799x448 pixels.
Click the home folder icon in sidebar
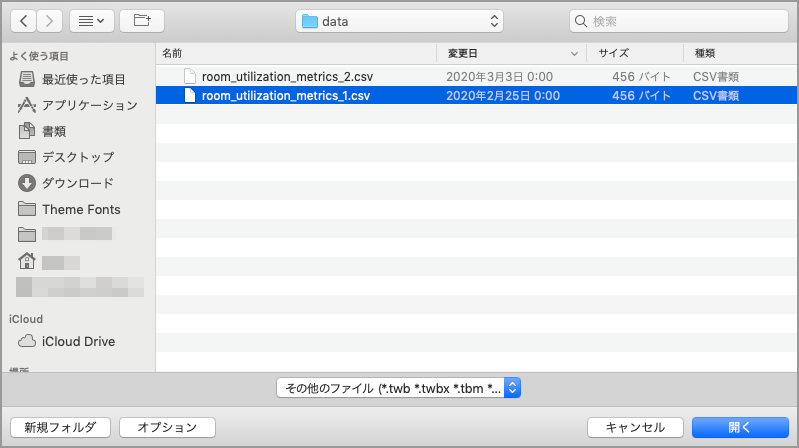coord(26,261)
